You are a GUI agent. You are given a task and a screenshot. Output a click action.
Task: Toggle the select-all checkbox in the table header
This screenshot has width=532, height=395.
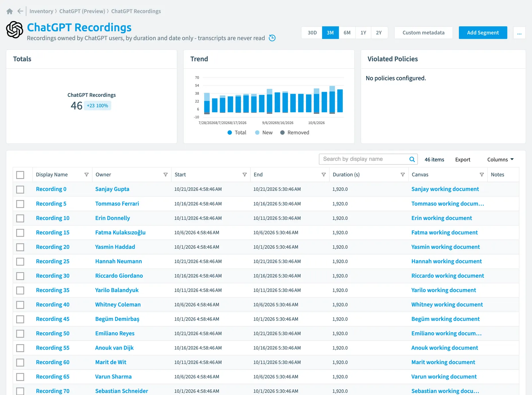pyautogui.click(x=20, y=175)
